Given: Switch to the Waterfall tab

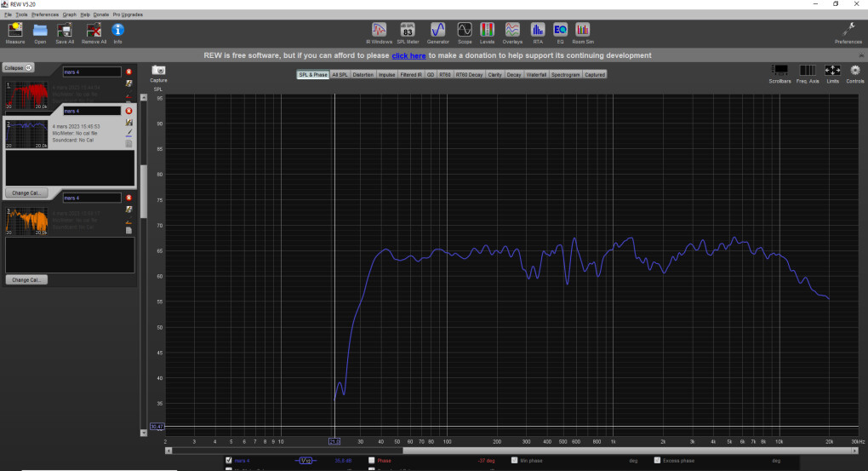Looking at the screenshot, I should coord(536,75).
